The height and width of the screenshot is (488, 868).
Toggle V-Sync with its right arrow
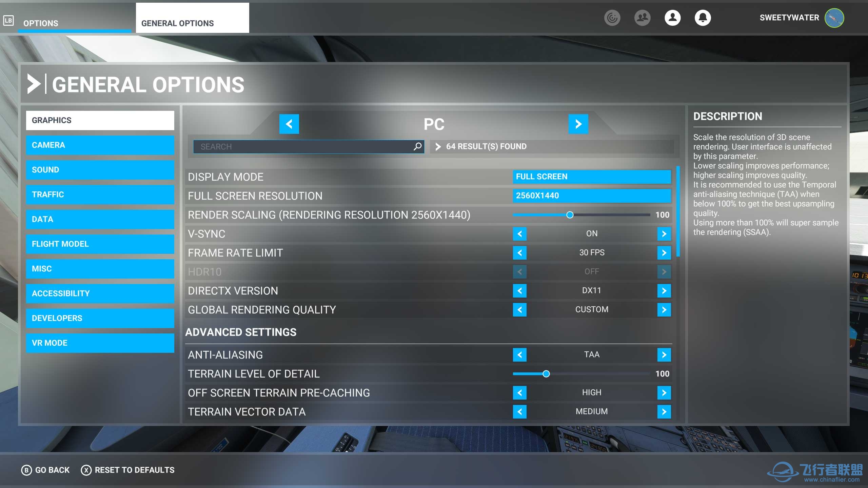pos(664,234)
